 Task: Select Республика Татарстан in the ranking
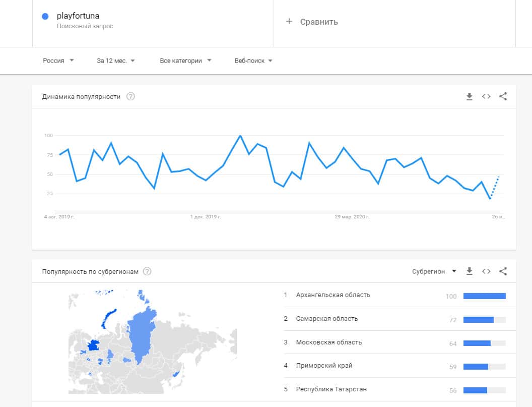pos(331,389)
